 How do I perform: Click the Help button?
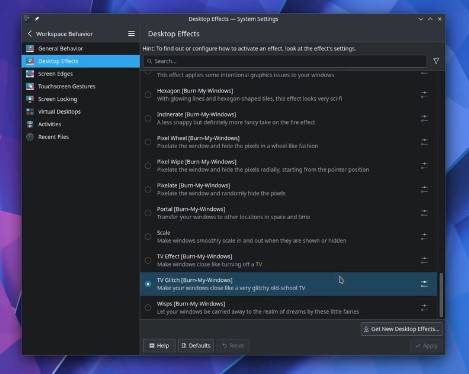[159, 346]
